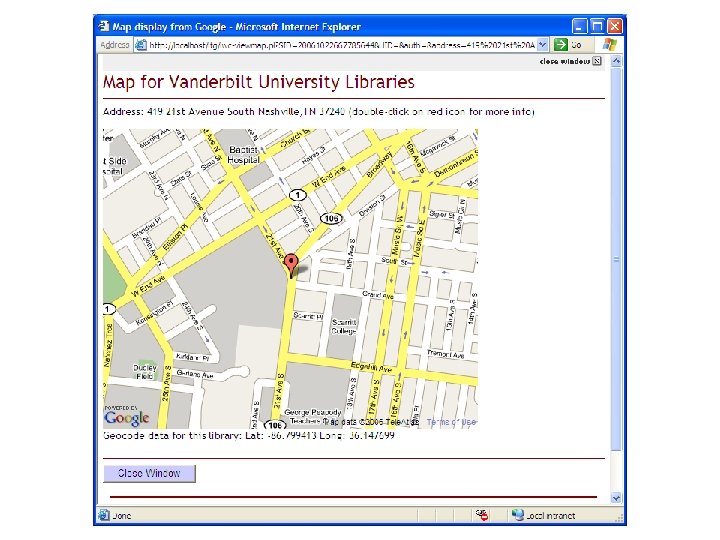Click the 'close window' X icon
The height and width of the screenshot is (540, 720).
(596, 61)
